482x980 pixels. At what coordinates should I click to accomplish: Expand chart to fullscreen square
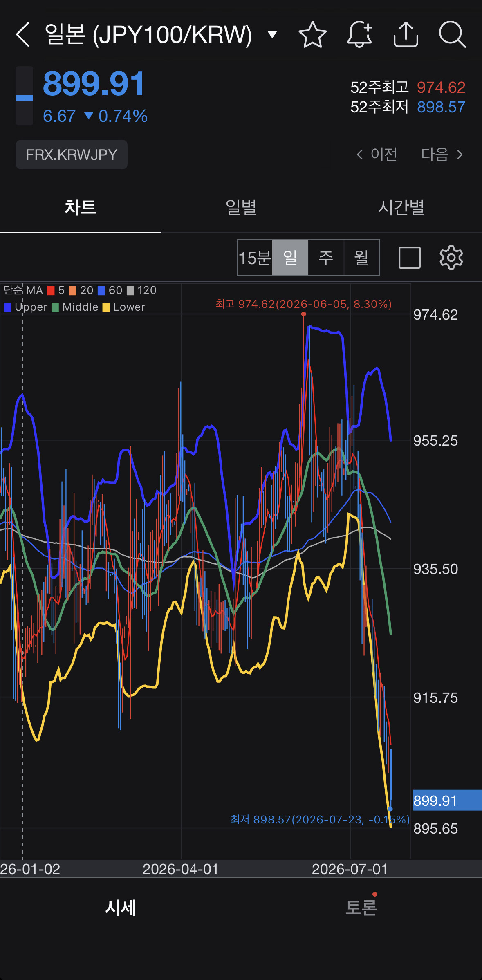(410, 258)
